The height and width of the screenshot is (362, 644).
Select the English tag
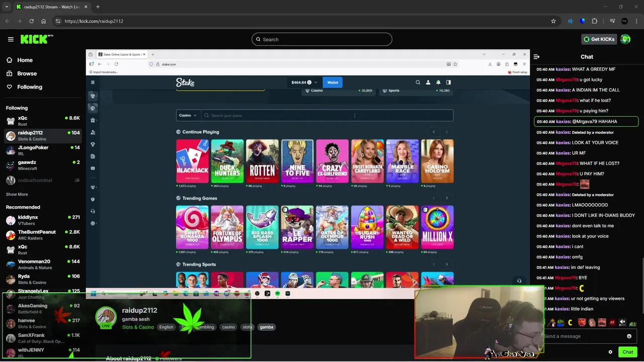[166, 327]
